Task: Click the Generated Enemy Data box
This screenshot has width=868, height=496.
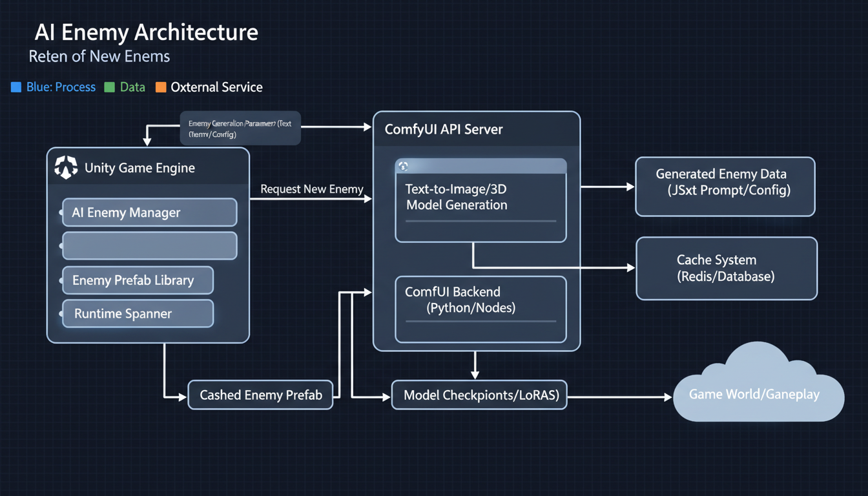Action: tap(725, 186)
